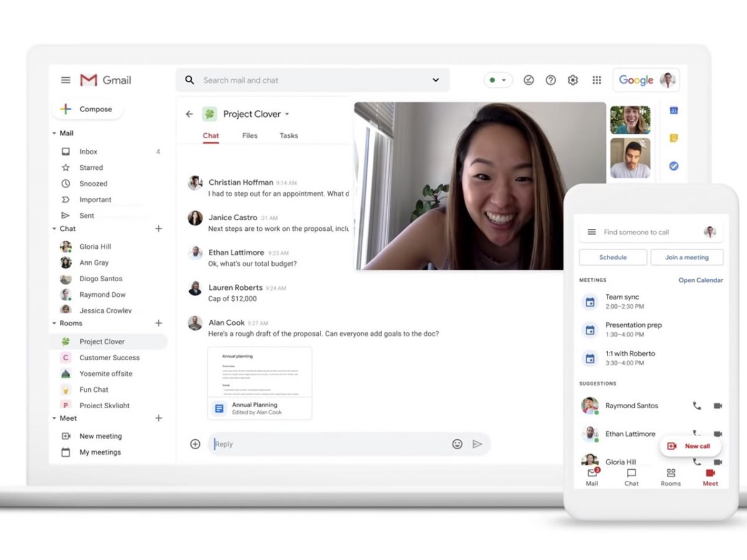
Task: Expand the Project Clover room name dropdown
Action: click(287, 114)
